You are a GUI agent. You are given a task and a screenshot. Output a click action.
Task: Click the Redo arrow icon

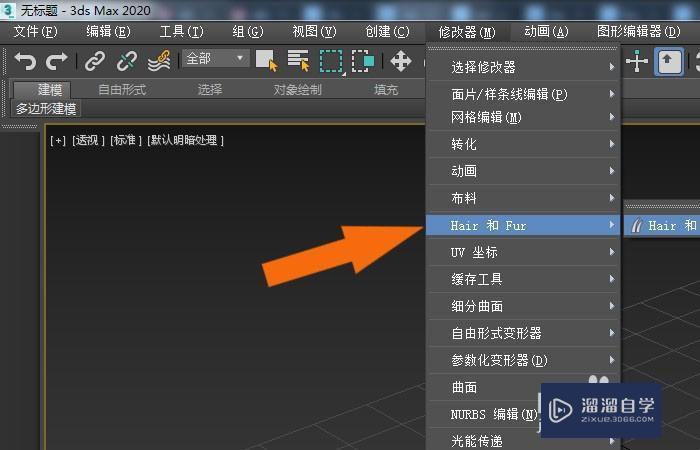[57, 61]
